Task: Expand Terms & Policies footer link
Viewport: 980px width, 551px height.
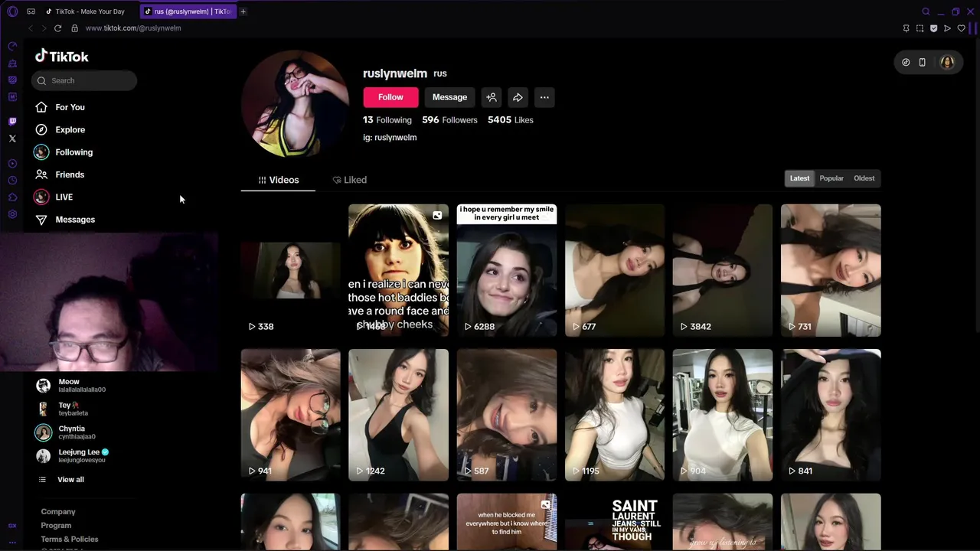Action: (x=70, y=540)
